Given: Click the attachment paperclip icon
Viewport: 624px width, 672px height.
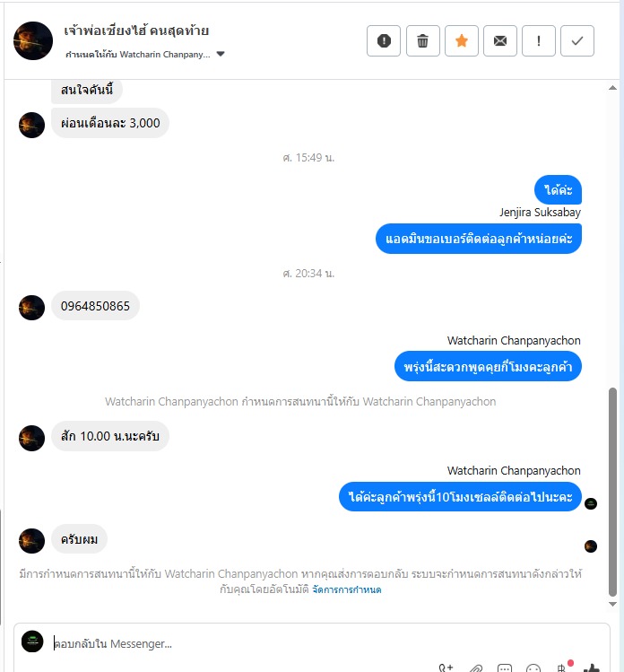Looking at the screenshot, I should pos(475,668).
